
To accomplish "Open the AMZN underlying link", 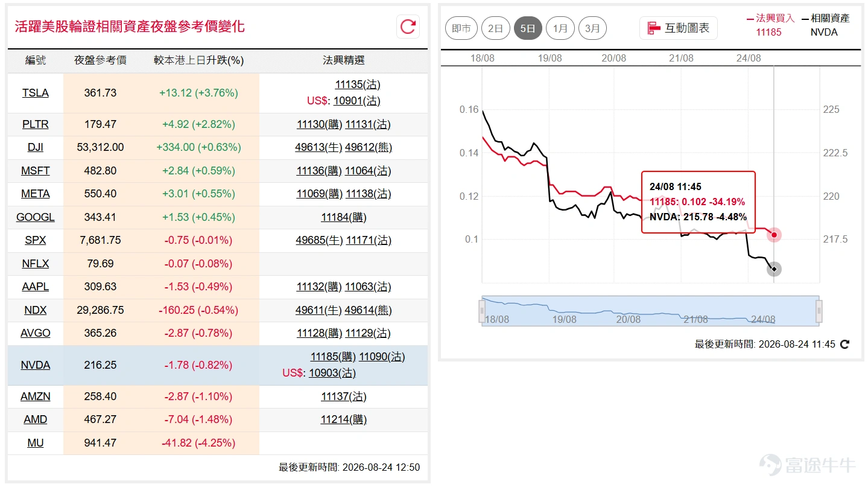I will 36,396.
